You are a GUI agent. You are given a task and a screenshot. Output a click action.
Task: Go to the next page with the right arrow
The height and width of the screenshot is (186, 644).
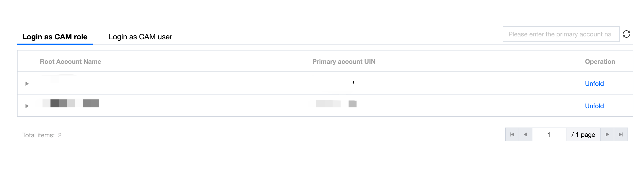[x=607, y=134]
